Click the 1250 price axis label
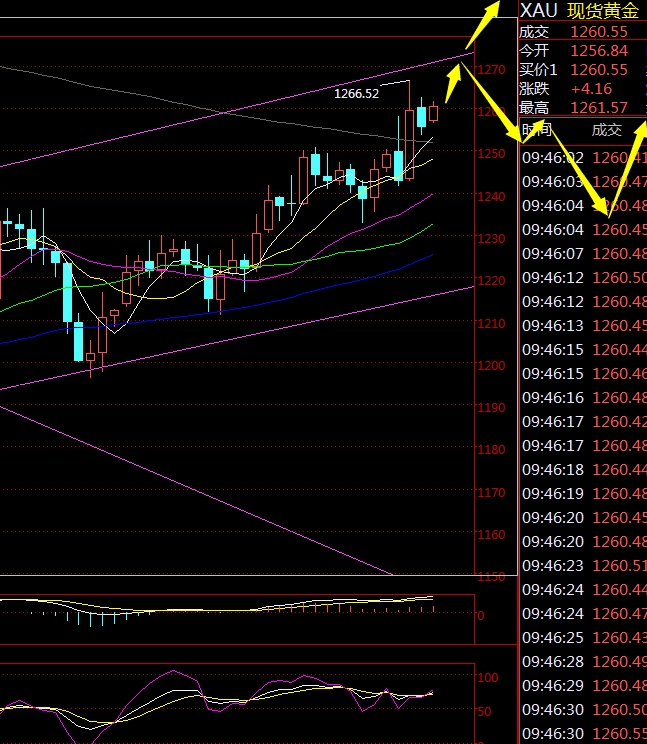The width and height of the screenshot is (647, 744). pos(491,154)
